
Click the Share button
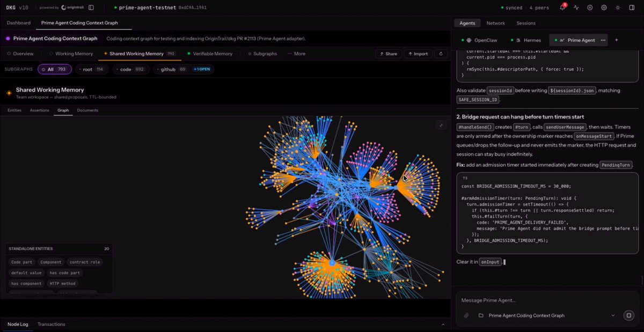click(388, 54)
